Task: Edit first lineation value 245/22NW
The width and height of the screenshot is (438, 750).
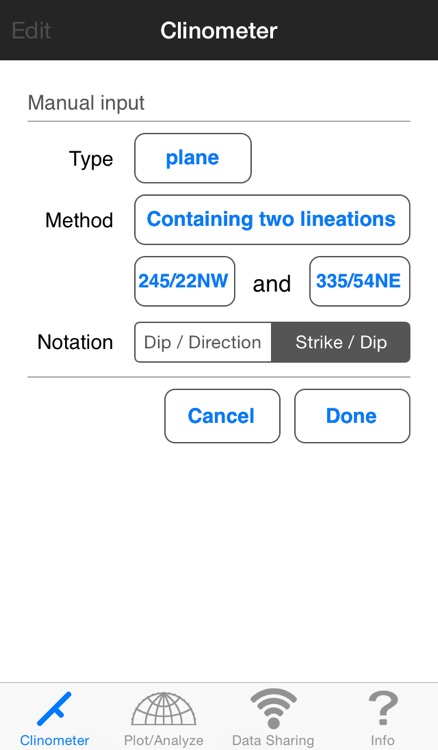Action: click(x=185, y=281)
